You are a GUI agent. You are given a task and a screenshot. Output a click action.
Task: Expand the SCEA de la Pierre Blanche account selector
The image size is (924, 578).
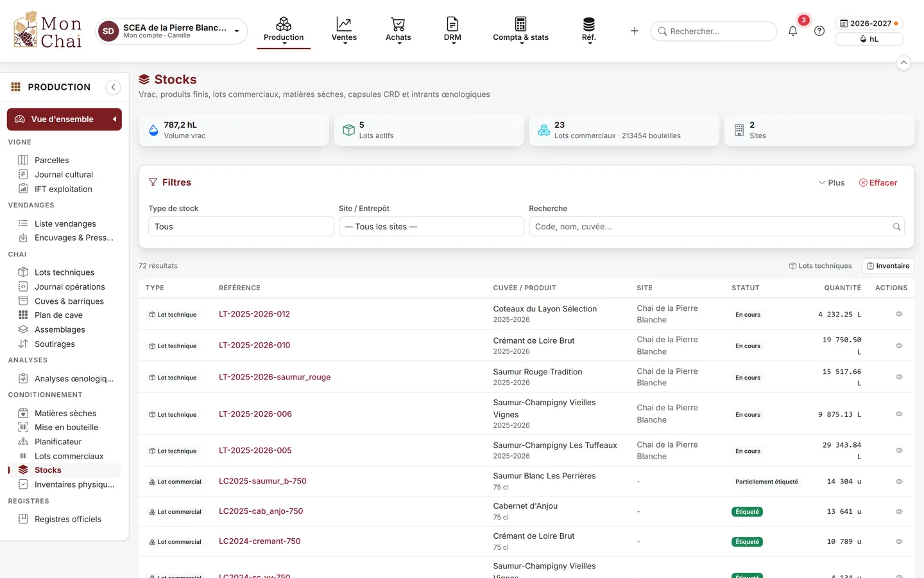click(171, 31)
